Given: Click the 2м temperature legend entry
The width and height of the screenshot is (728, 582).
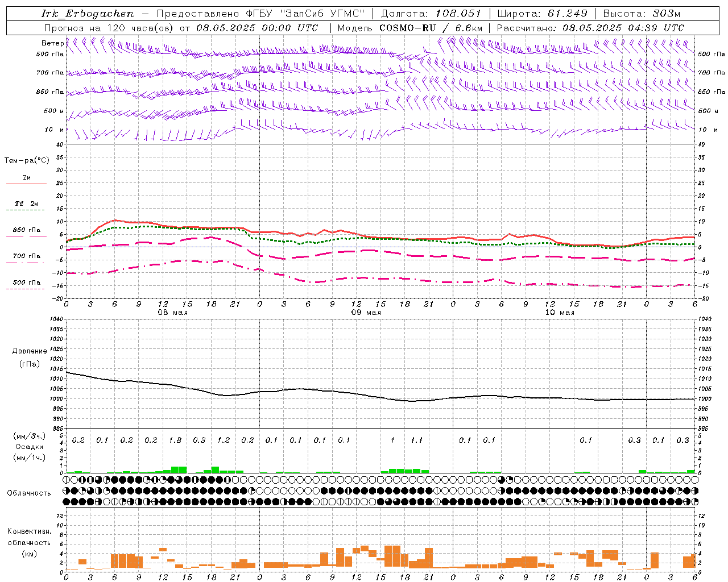Looking at the screenshot, I should (27, 177).
